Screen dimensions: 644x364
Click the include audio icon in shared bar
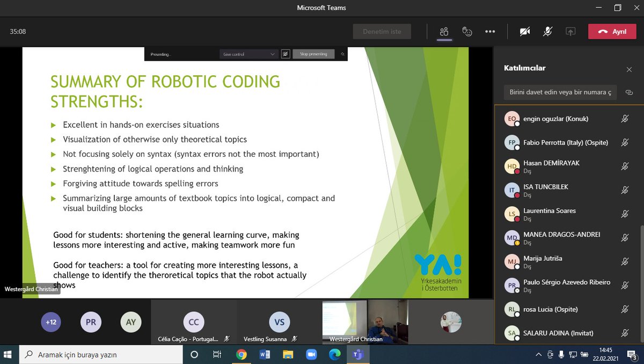[x=286, y=54]
